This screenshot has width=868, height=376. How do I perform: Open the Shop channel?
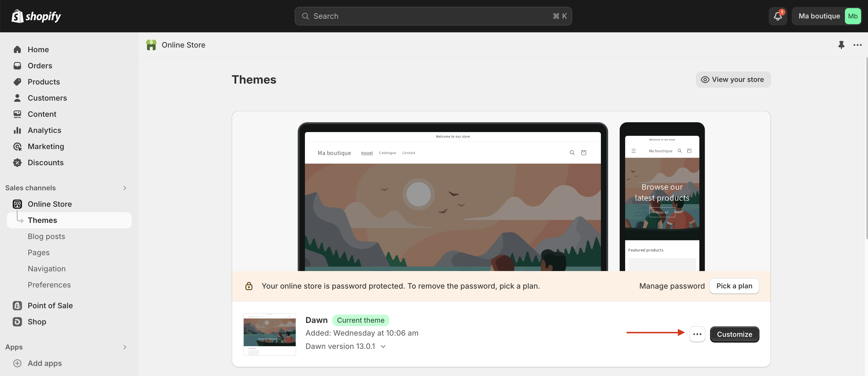point(37,322)
